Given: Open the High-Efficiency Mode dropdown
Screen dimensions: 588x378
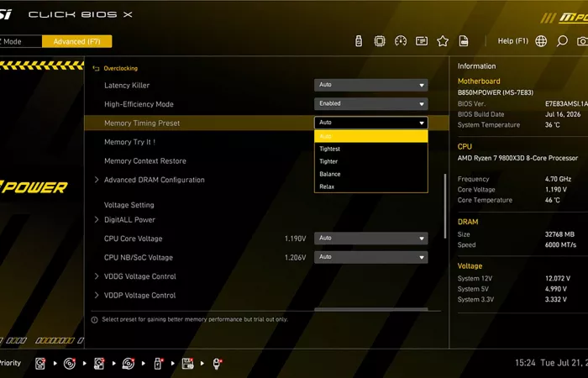Looking at the screenshot, I should [371, 103].
